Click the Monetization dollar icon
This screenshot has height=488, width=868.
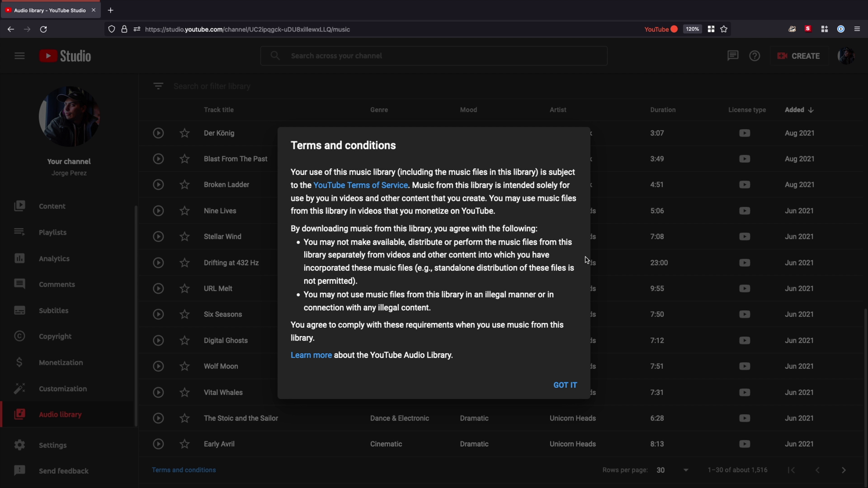point(20,362)
